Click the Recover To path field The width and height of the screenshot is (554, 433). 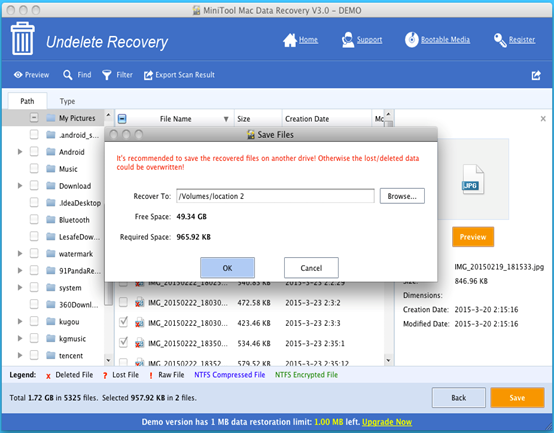click(x=275, y=196)
